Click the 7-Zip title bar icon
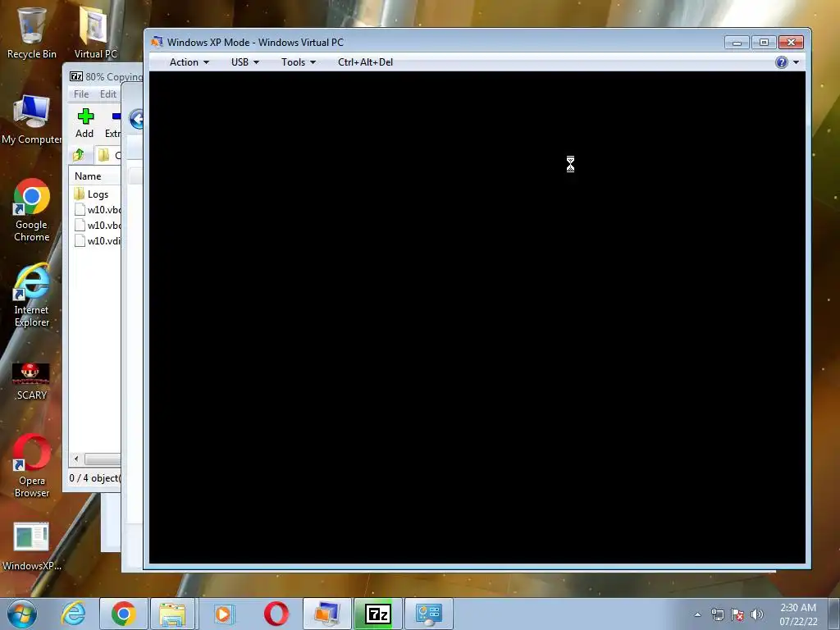 76,76
